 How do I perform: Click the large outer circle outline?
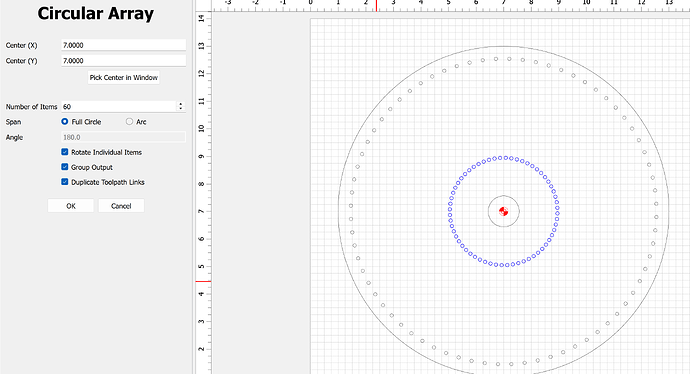tap(338, 211)
